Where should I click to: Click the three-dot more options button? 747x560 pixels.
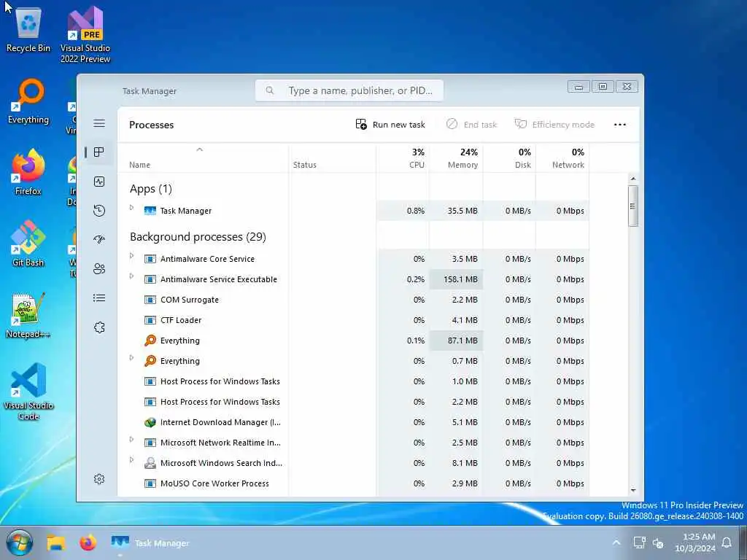click(620, 125)
